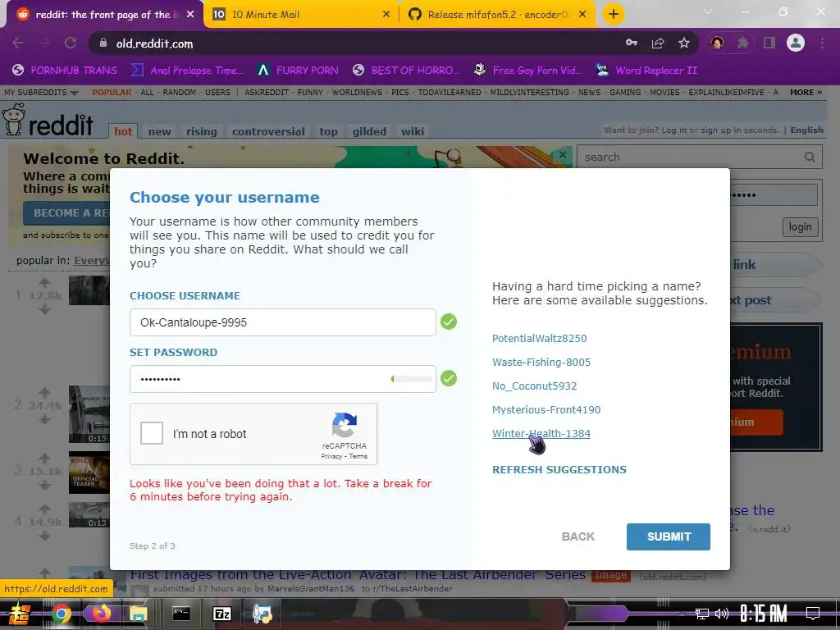Click the password strength meter

click(x=412, y=379)
